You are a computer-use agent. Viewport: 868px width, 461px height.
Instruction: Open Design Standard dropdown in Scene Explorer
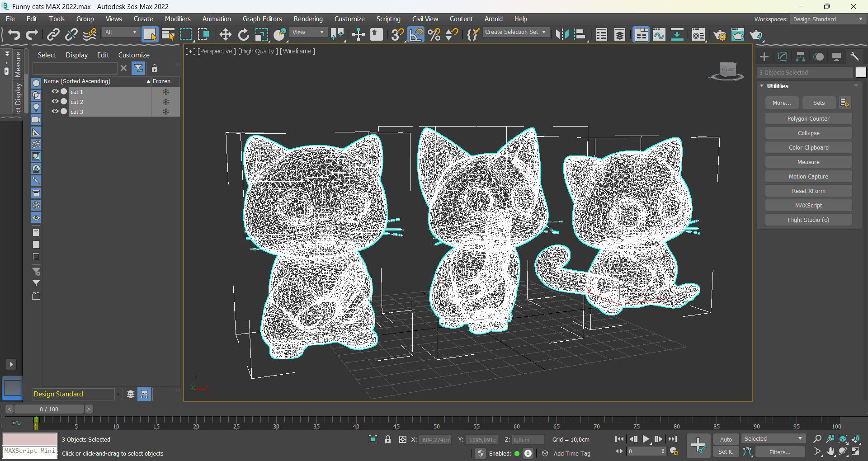click(76, 394)
